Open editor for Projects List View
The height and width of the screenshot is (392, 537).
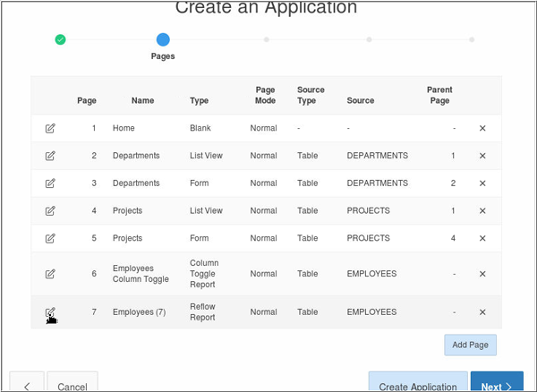[x=50, y=211]
